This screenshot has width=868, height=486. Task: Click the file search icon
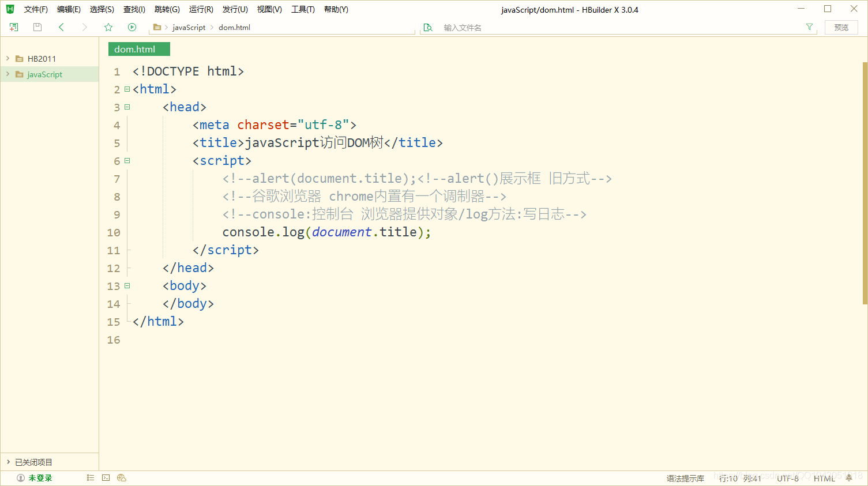[428, 27]
